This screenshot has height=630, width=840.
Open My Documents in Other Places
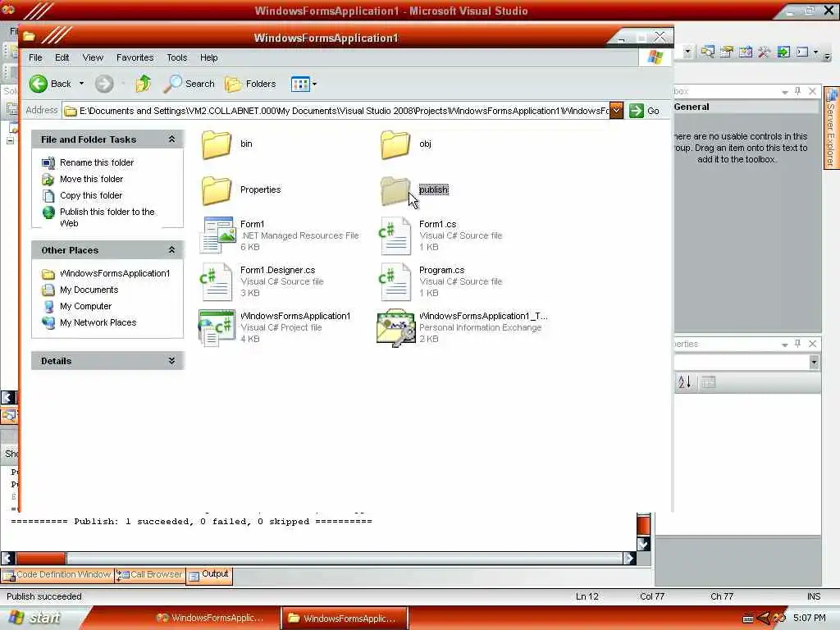click(x=89, y=290)
